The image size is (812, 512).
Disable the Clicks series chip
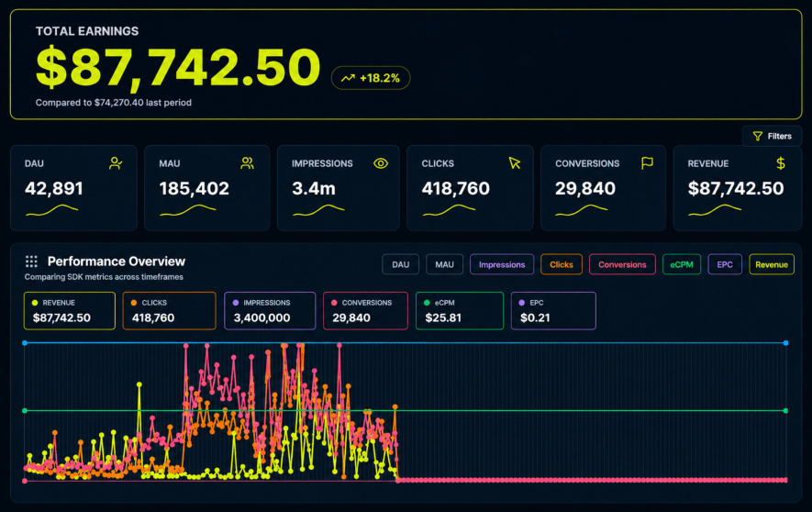[562, 264]
